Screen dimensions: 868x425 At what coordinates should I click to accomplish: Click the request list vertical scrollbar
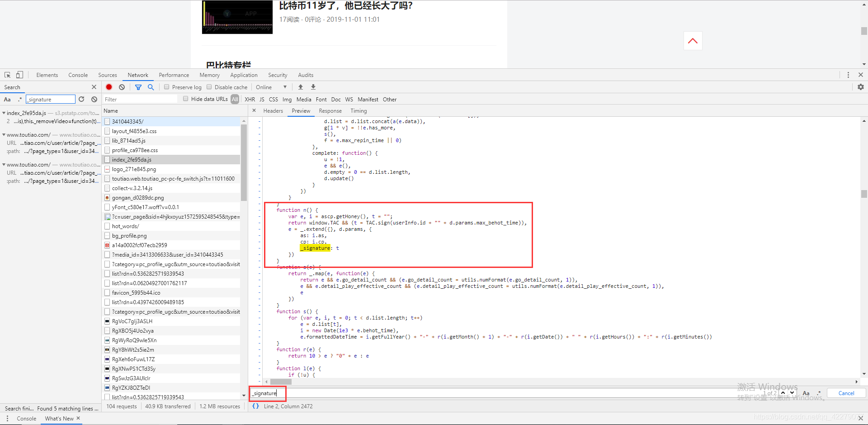244,163
